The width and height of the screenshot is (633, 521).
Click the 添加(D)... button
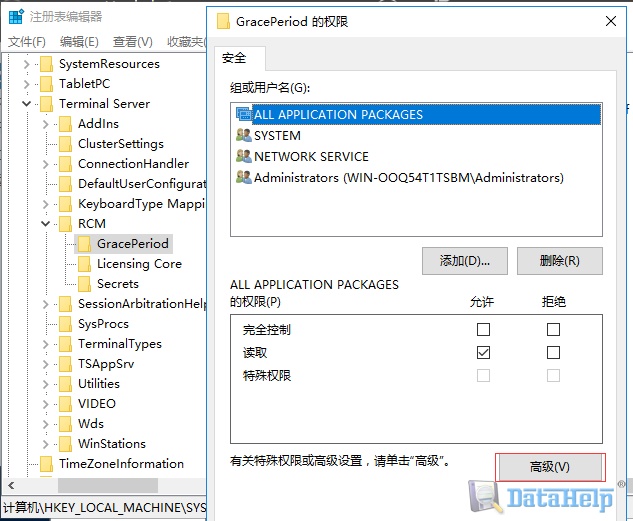(x=465, y=261)
